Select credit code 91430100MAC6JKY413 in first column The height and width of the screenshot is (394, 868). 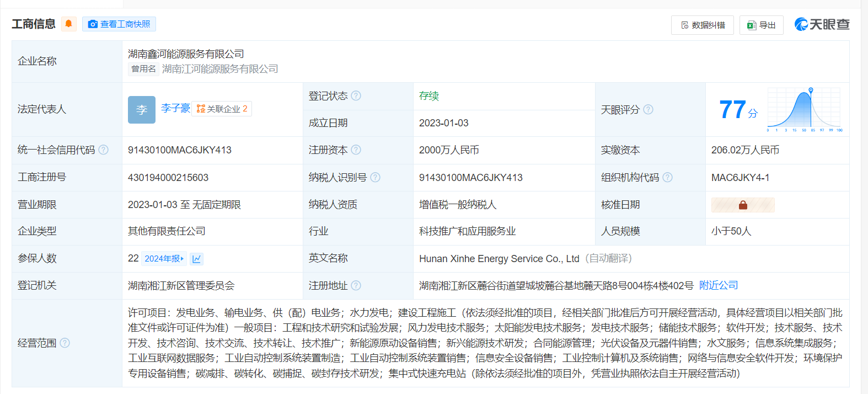coord(180,150)
